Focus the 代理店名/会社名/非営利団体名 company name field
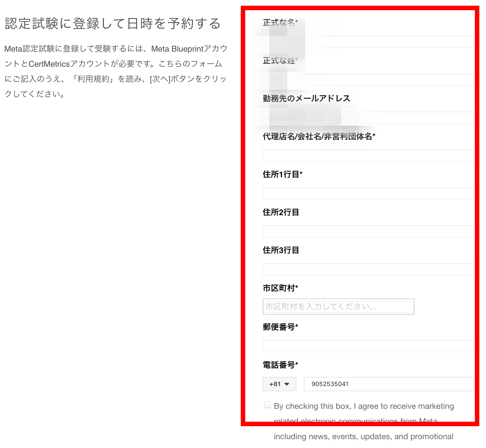486x448 pixels. [x=368, y=156]
